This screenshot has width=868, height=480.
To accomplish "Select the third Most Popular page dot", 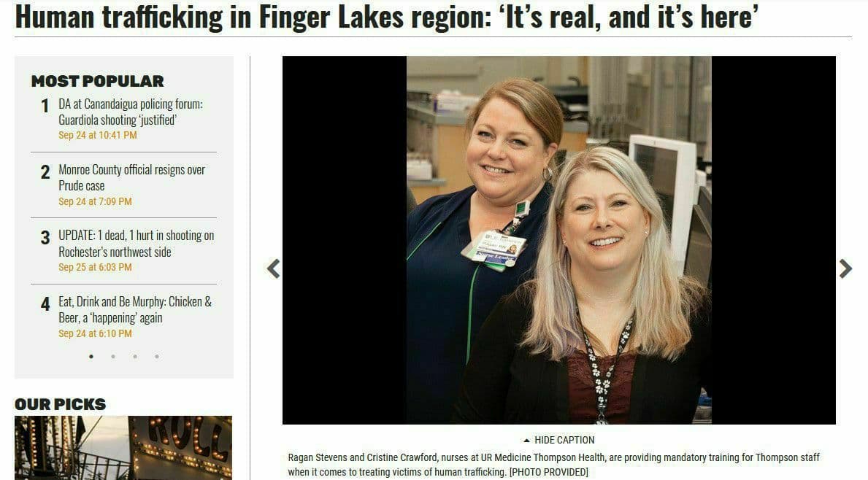I will pos(135,357).
